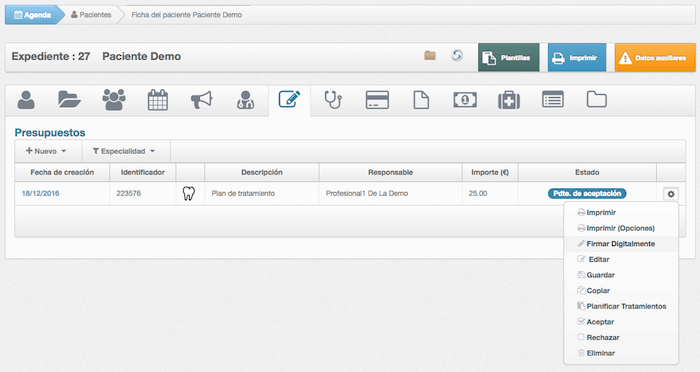
Task: Click the Imprimir button in header
Action: 577,58
